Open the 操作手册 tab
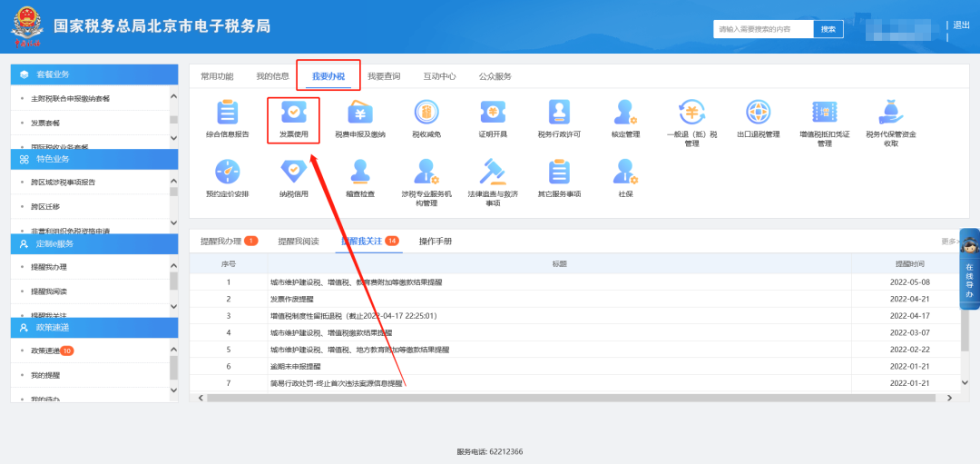 pyautogui.click(x=435, y=242)
